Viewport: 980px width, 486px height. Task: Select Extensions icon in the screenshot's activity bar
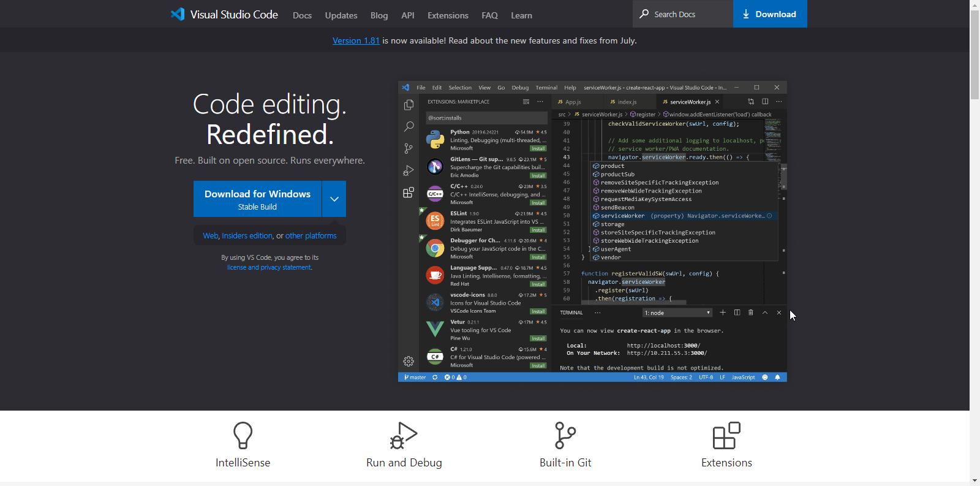(x=409, y=192)
